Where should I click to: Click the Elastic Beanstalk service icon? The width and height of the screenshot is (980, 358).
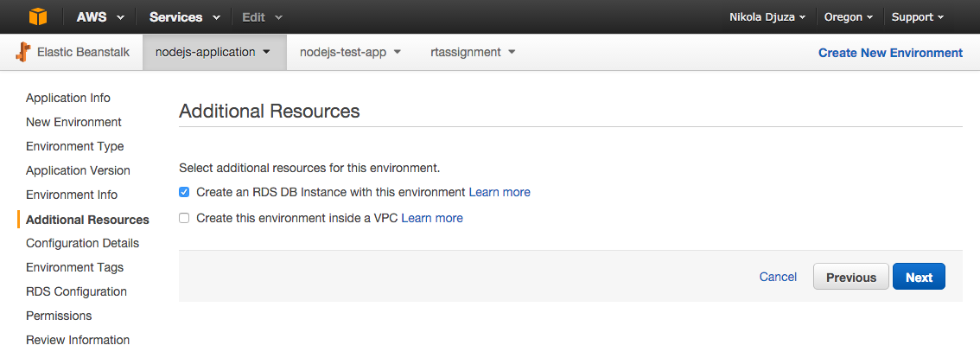(23, 52)
